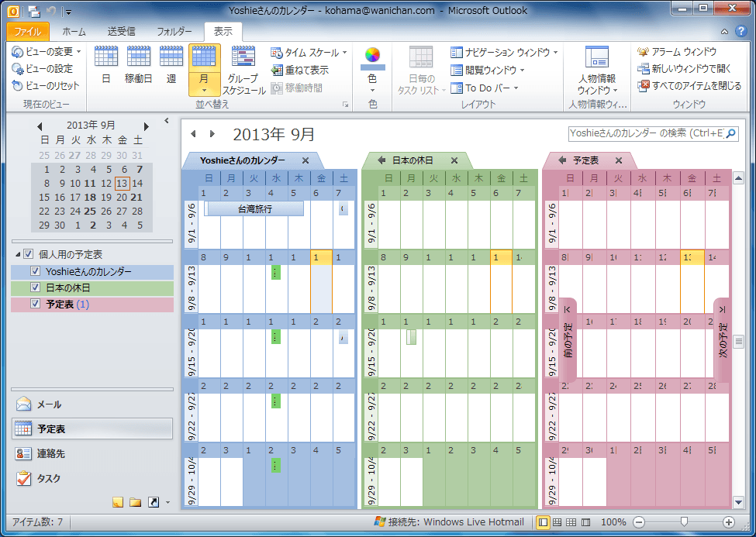Image resolution: width=756 pixels, height=537 pixels.
Task: Click the zoom slider handle
Action: click(x=684, y=522)
